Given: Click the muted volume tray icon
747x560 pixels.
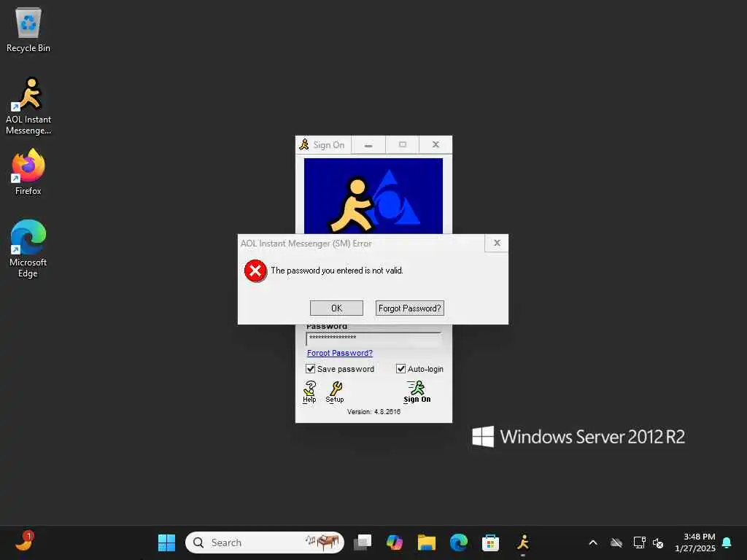Looking at the screenshot, I should 658,542.
